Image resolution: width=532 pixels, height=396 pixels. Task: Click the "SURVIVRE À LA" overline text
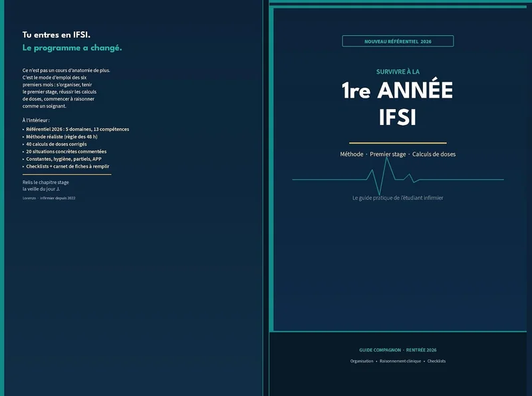pos(398,72)
